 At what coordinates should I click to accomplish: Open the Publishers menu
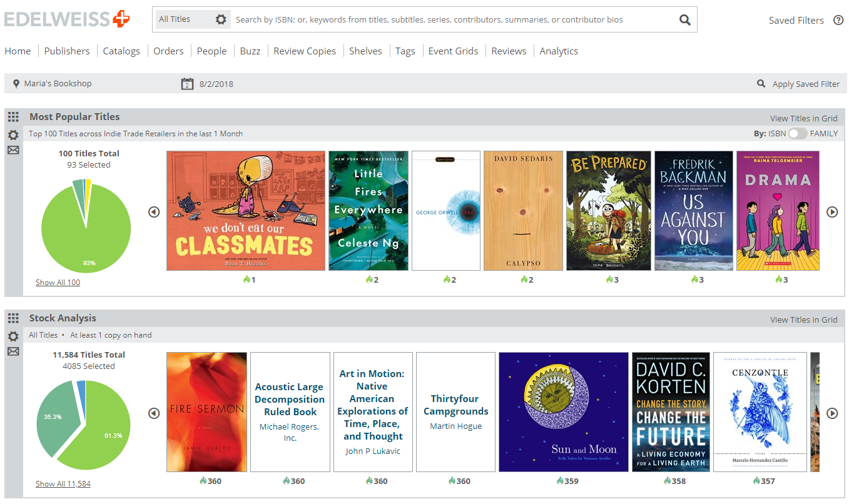(67, 51)
